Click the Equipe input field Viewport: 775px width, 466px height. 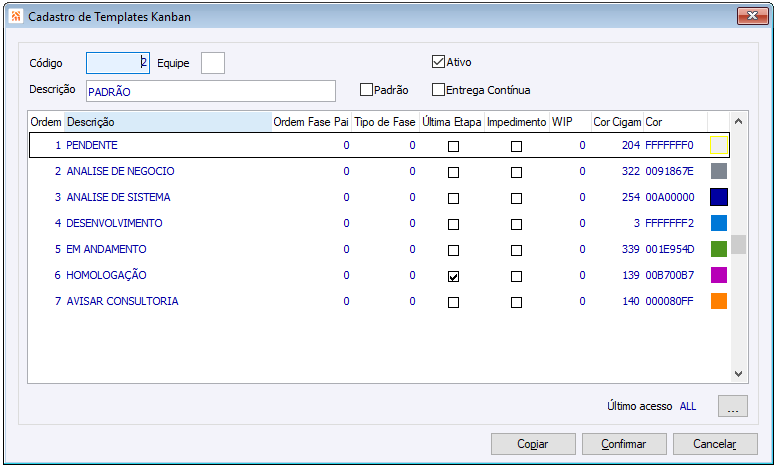(213, 63)
